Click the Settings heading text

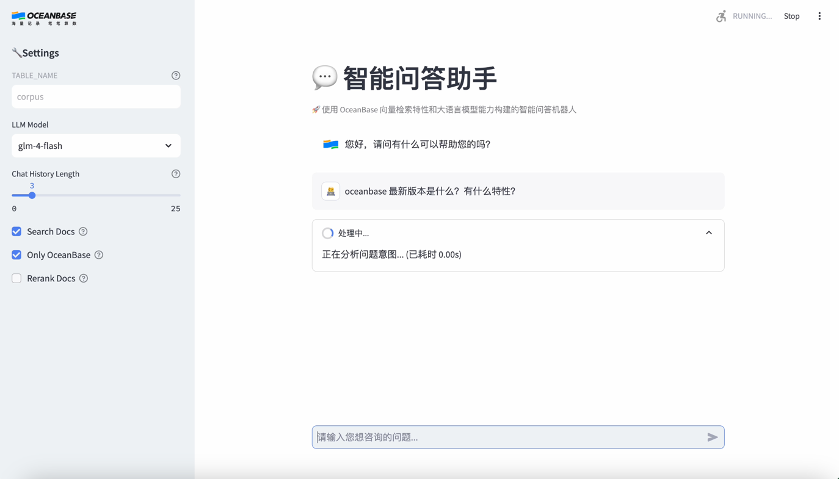(x=41, y=53)
